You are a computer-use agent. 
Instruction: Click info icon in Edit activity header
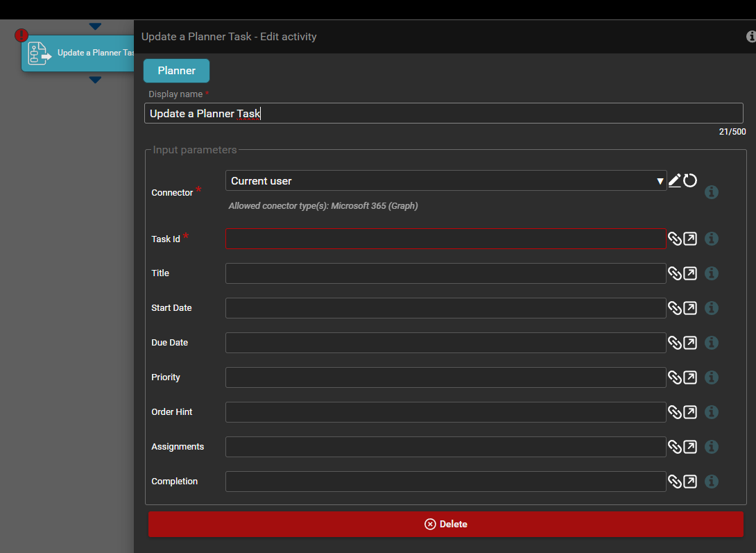[x=750, y=36]
